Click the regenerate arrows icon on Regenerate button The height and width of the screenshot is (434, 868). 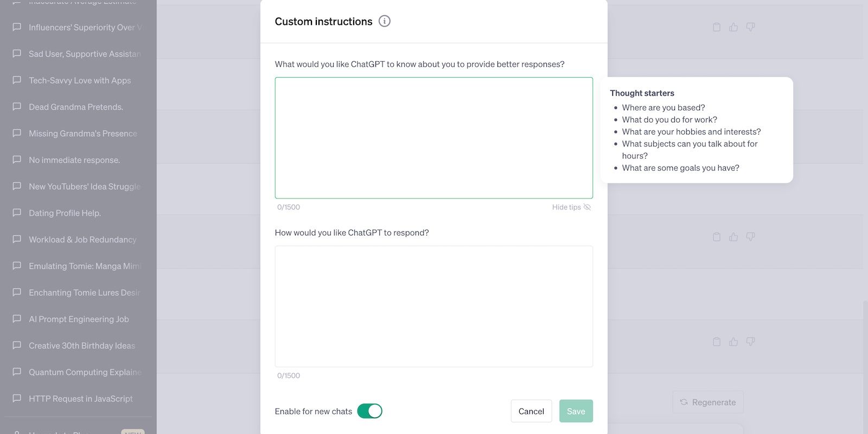point(684,401)
